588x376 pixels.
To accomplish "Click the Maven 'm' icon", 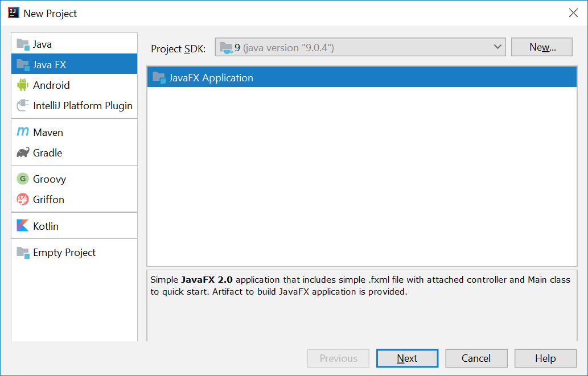I will (23, 132).
